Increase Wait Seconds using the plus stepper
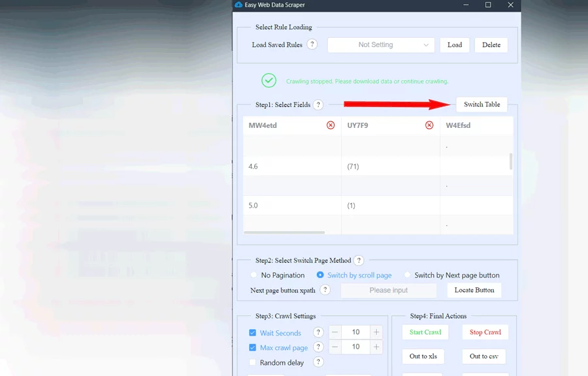 [x=376, y=332]
